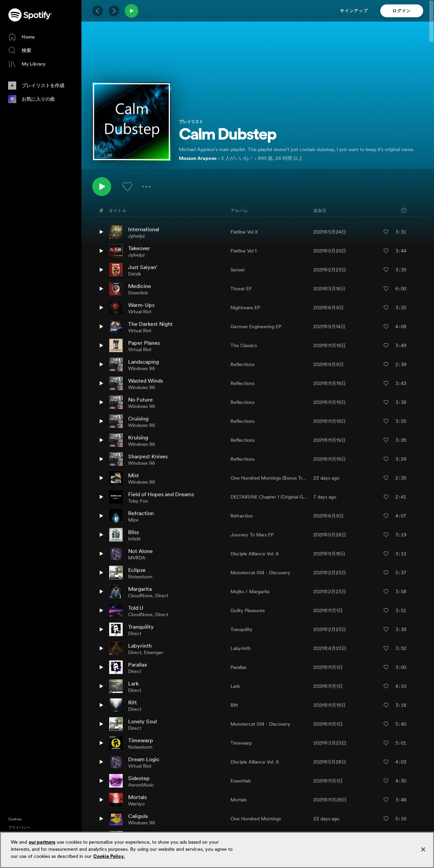The width and height of the screenshot is (434, 868).
Task: Open お気に入りの曲 liked songs
Action: point(31,99)
